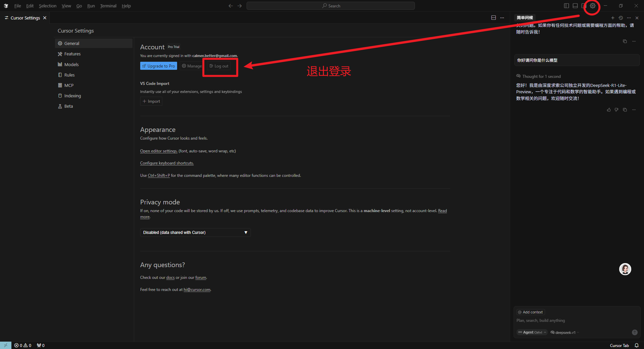Click Upgrade to Pro button
The image size is (644, 349).
[158, 66]
